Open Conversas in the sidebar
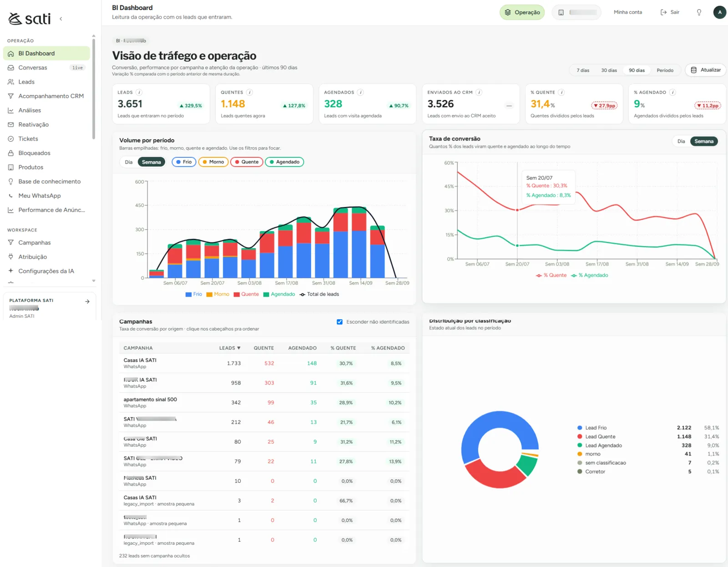Image resolution: width=728 pixels, height=567 pixels. [46, 68]
